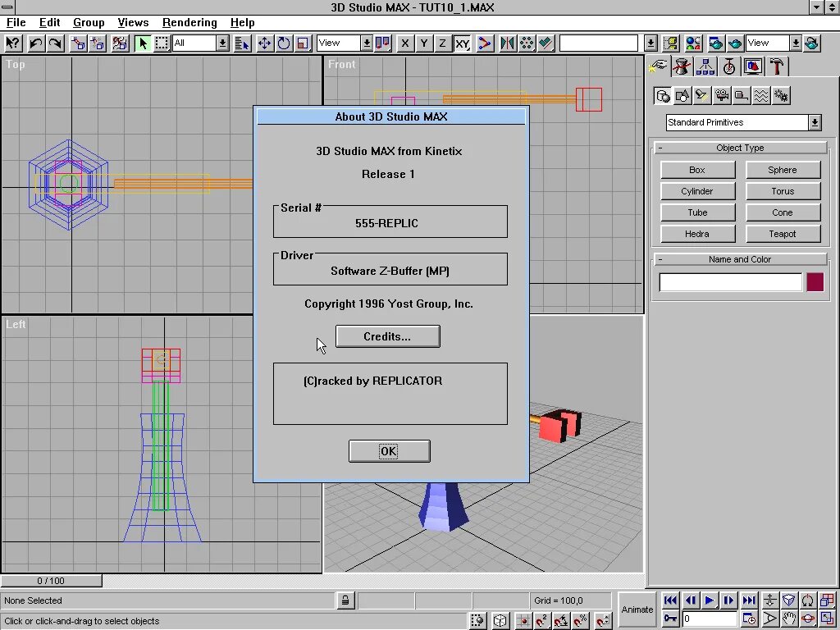Click the 0 / 100 time slider
This screenshot has width=840, height=630.
[x=51, y=581]
